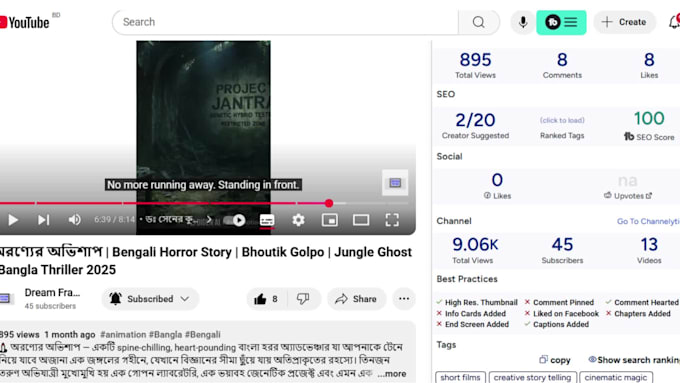Share the video

pos(356,299)
